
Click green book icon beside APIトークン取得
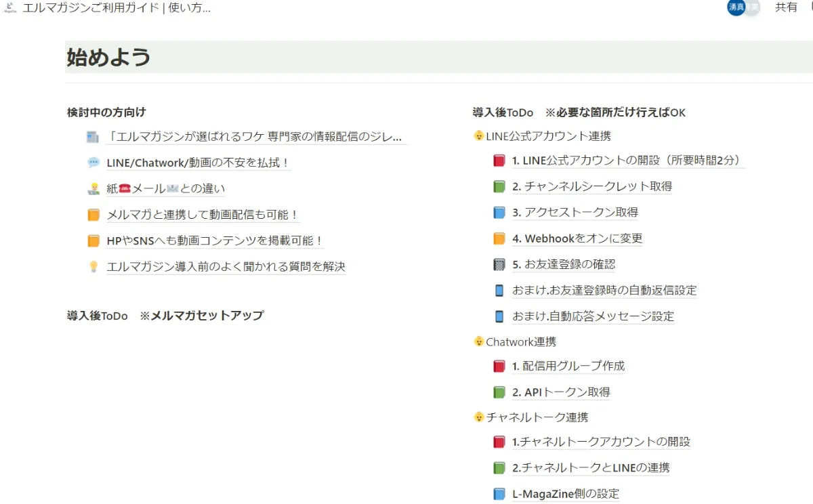coord(499,392)
